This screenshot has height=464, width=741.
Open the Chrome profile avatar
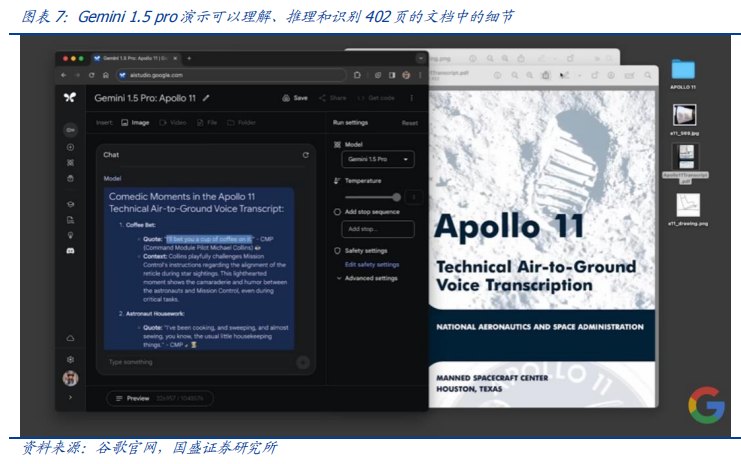406,75
